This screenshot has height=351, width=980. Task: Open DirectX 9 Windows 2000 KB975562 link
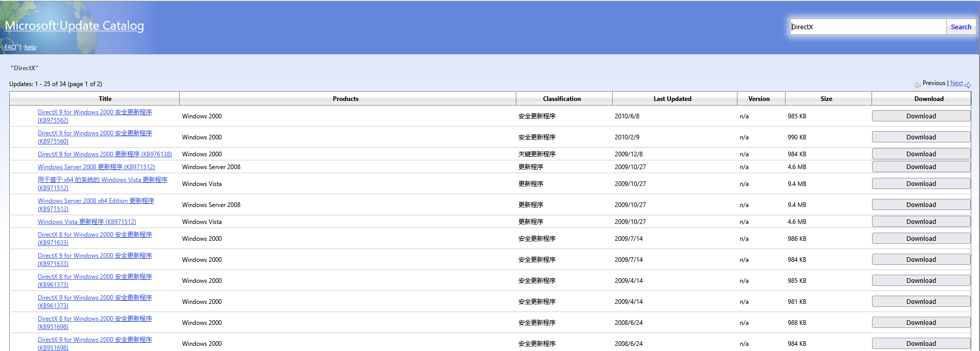(95, 116)
